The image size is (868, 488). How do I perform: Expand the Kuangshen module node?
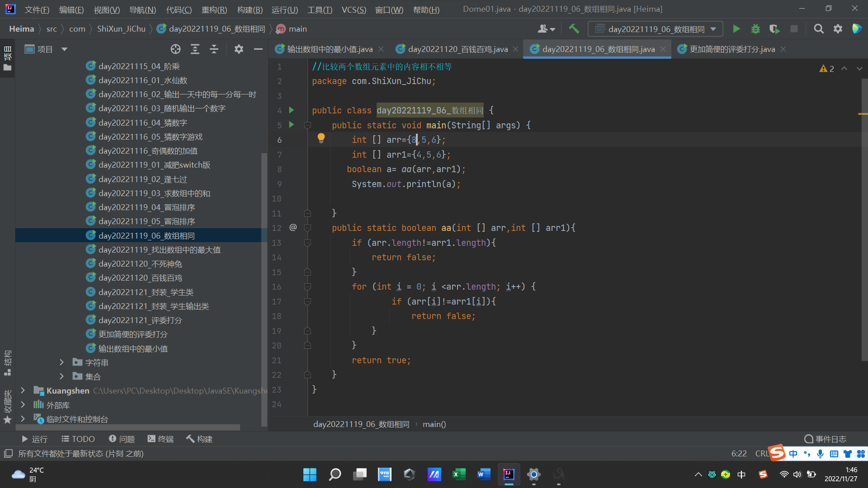tap(23, 390)
